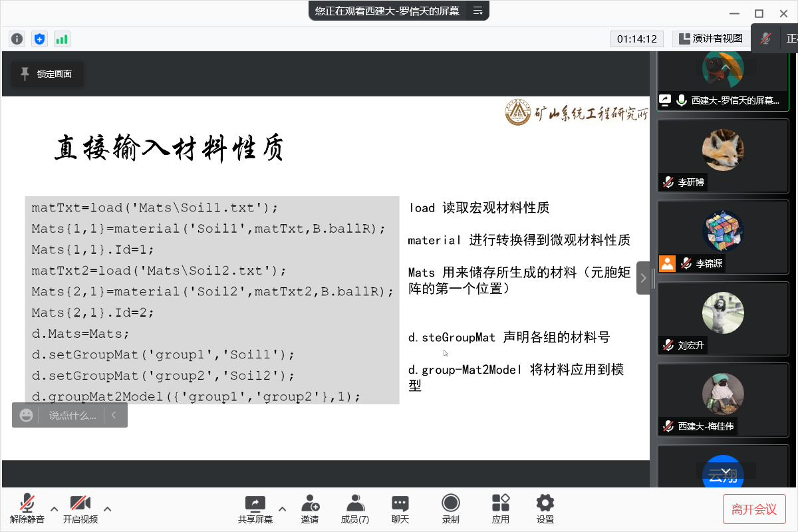Click the meeting info icon
This screenshot has height=532, width=798.
click(17, 39)
